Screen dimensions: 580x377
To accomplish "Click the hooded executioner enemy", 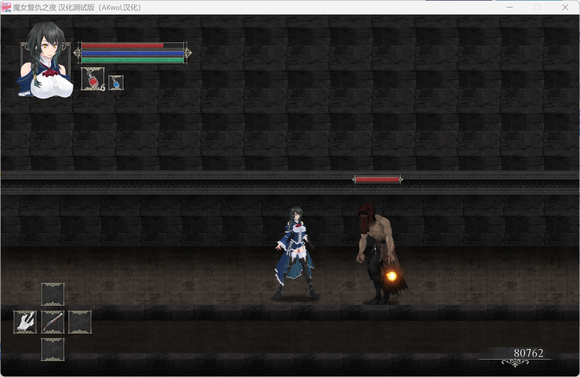I will click(379, 254).
